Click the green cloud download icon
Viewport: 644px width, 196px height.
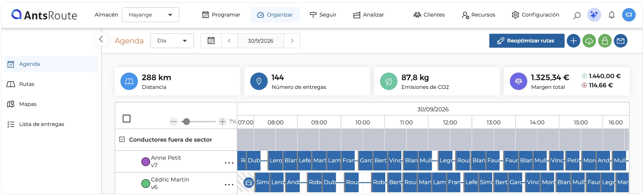click(x=589, y=41)
